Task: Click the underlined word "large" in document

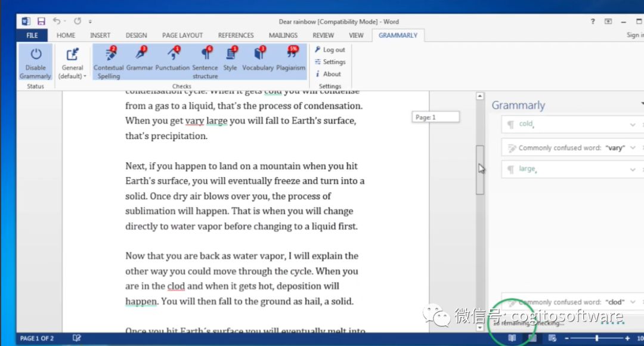Action: 216,121
